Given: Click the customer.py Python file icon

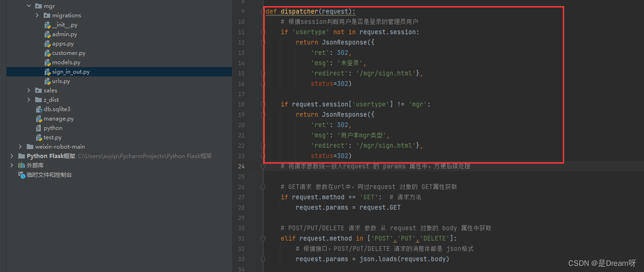Looking at the screenshot, I should (x=47, y=53).
